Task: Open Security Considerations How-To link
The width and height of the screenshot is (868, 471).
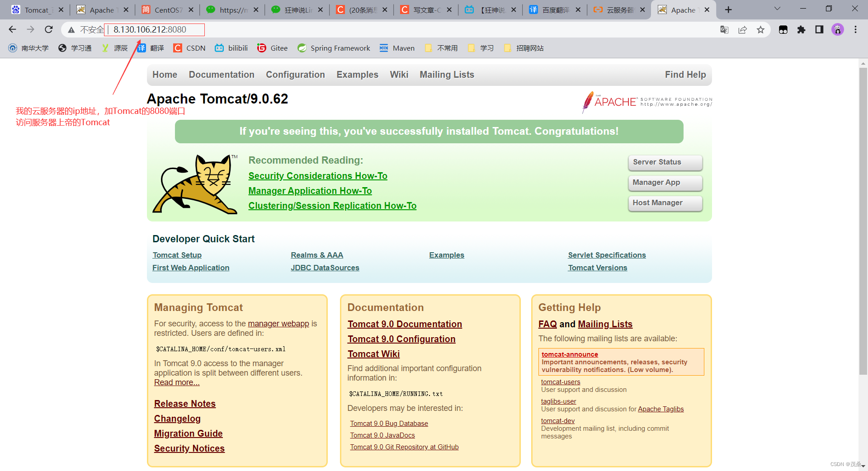Action: pos(318,176)
